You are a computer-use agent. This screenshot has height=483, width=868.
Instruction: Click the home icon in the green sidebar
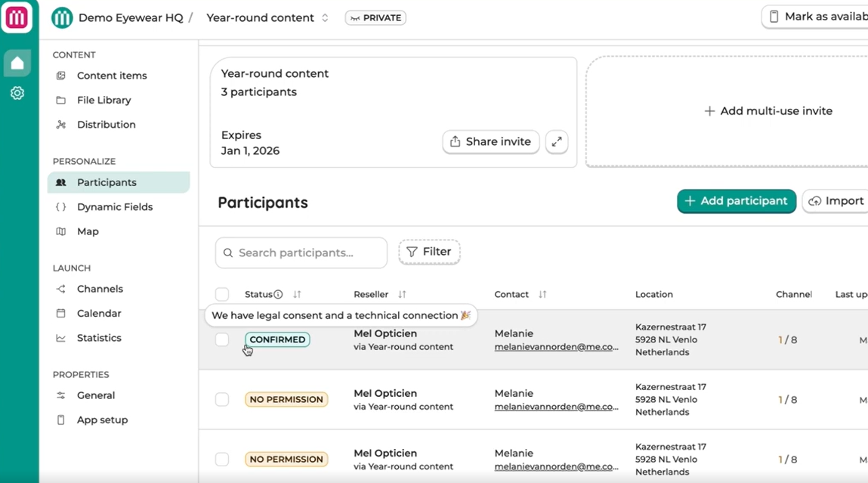coord(17,63)
